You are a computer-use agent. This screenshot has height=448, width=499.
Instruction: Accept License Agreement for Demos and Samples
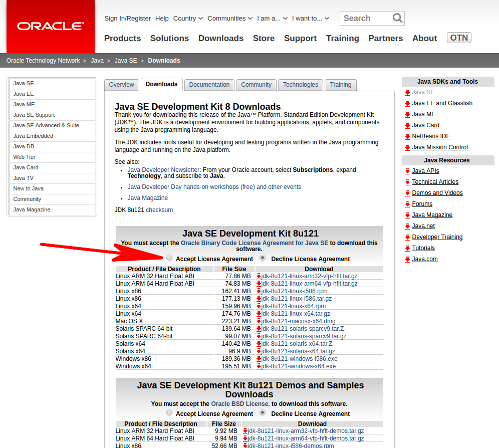pyautogui.click(x=169, y=412)
